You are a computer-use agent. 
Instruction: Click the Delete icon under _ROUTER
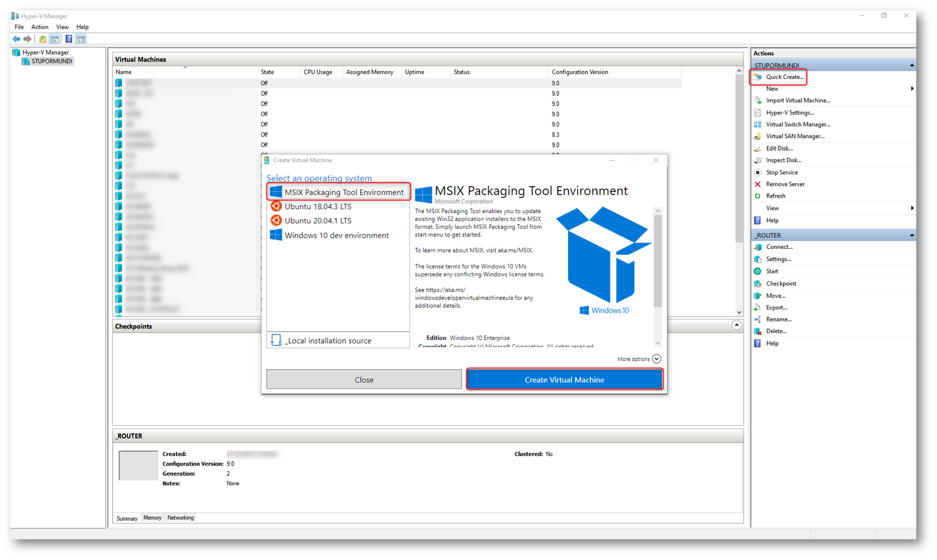point(758,332)
